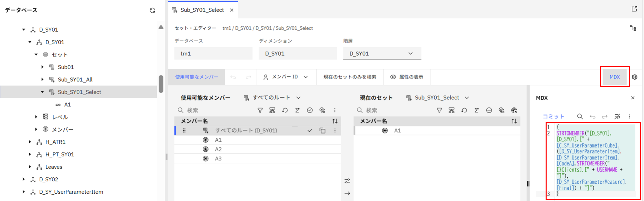Toggle 属性の表示 attribute display
644x201 pixels.
click(x=407, y=77)
